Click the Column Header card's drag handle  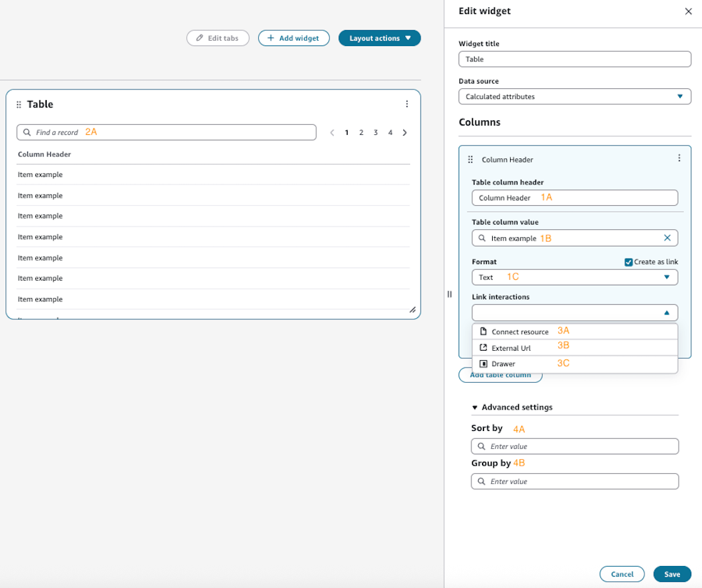[470, 159]
